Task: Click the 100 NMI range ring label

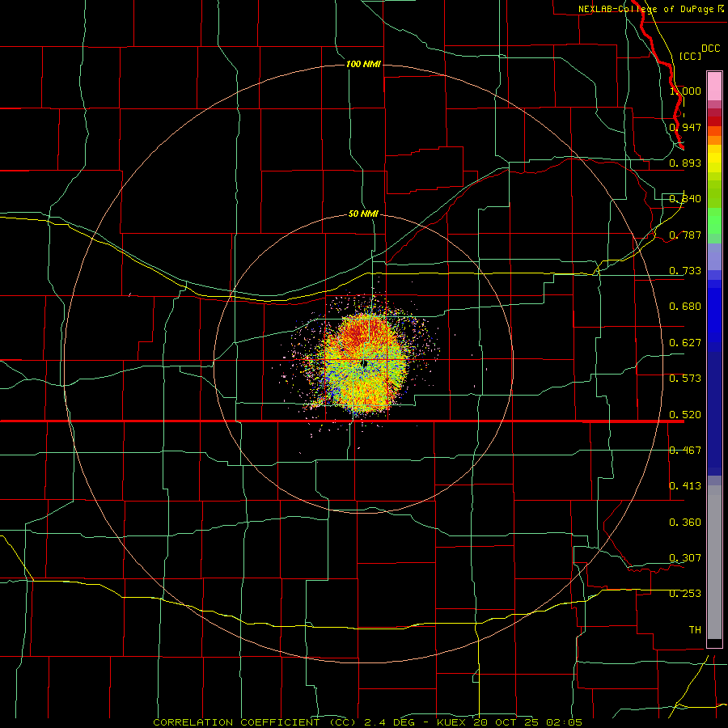Action: pyautogui.click(x=363, y=64)
